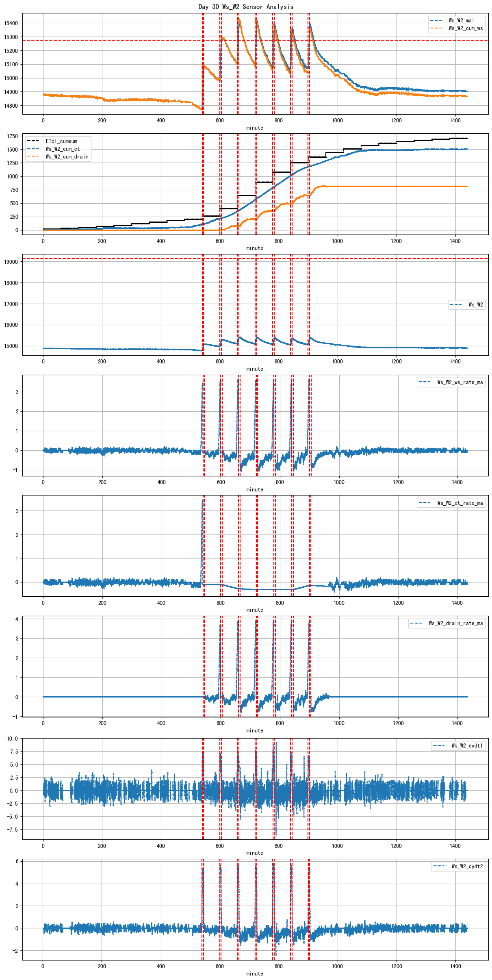Click the Ws_W2 legend in the third plot
492x980 pixels.
[475, 304]
